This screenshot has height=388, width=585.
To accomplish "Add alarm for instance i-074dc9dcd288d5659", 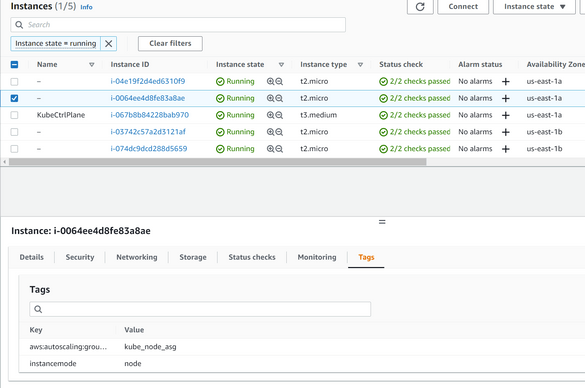I will coord(506,149).
